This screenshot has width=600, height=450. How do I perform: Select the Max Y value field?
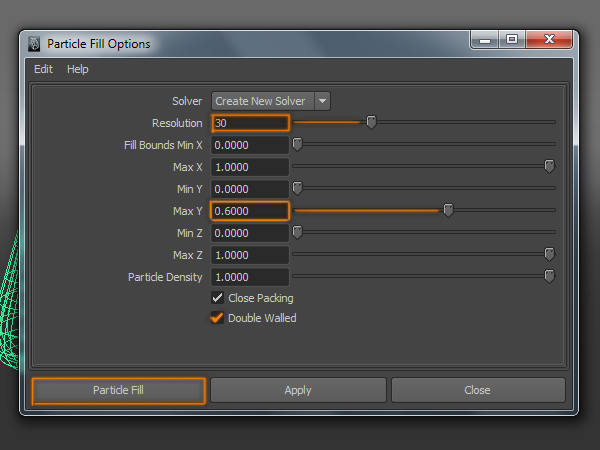(x=250, y=211)
